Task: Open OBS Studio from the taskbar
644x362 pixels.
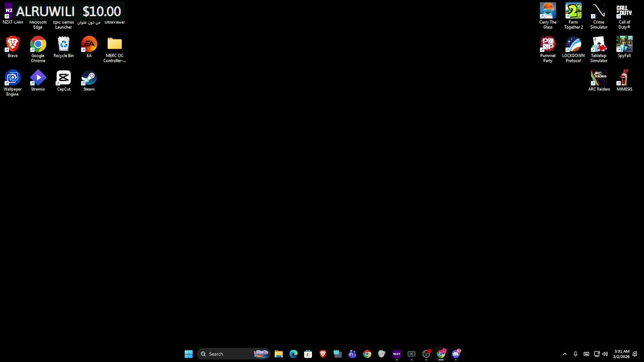Action: click(426, 354)
